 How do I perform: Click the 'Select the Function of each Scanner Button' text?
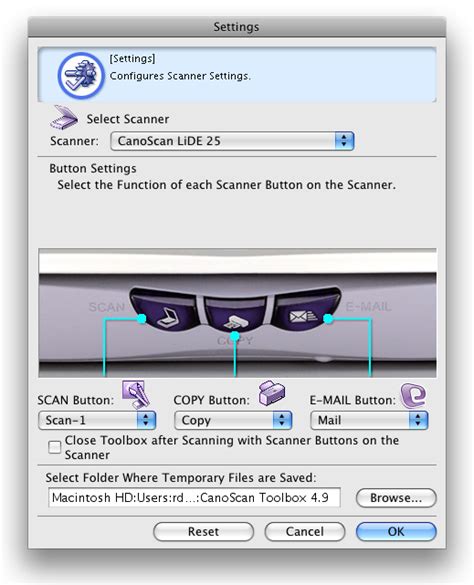click(226, 185)
